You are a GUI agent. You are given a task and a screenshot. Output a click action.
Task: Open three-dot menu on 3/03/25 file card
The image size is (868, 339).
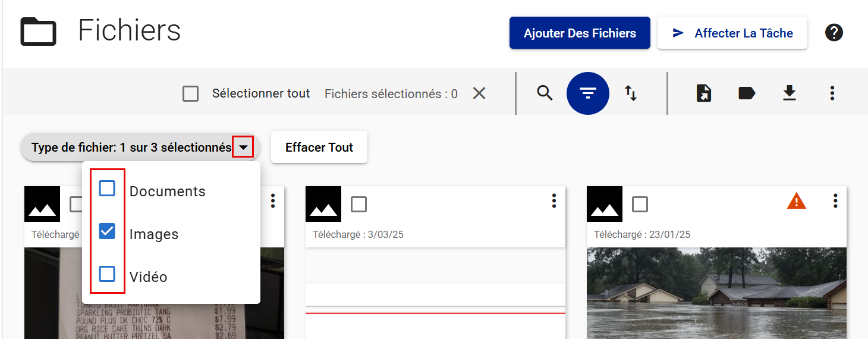pos(553,201)
